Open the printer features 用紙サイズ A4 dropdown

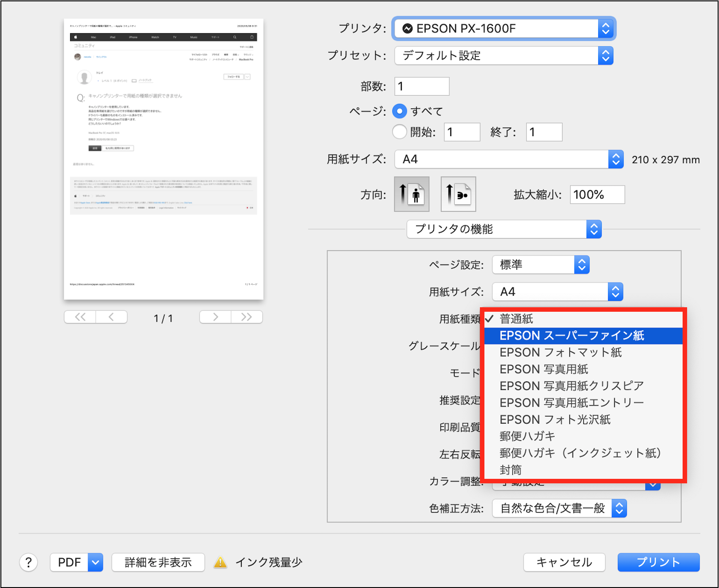click(x=558, y=292)
